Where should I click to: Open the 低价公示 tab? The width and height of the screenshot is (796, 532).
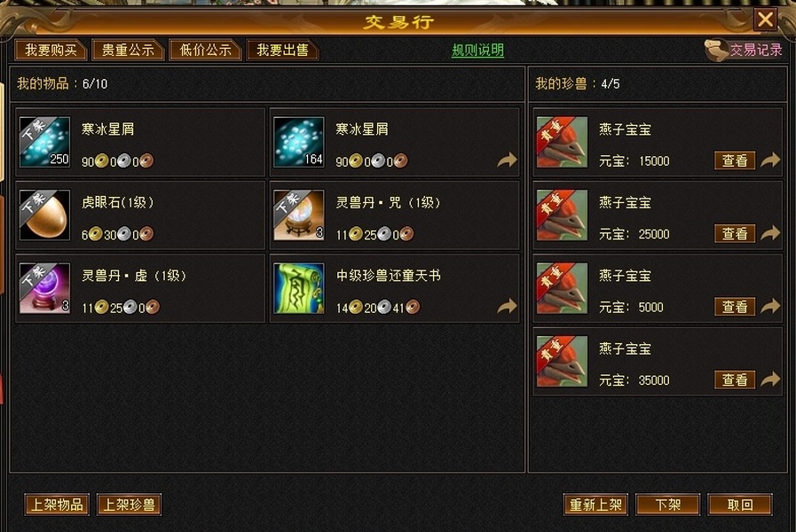(x=205, y=50)
